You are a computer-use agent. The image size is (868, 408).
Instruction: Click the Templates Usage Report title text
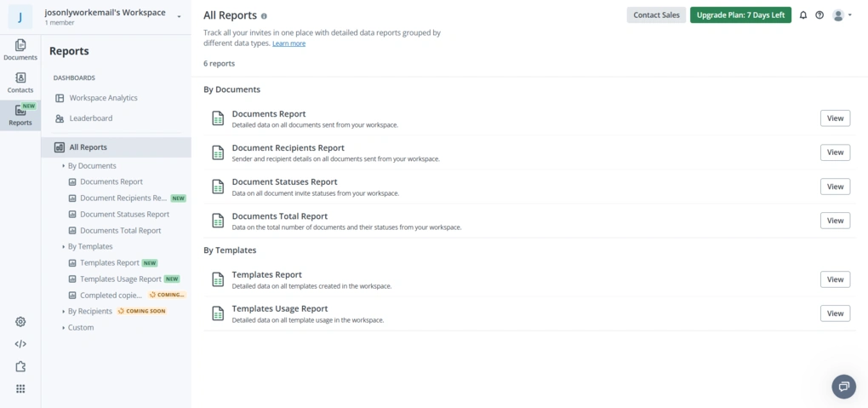[280, 309]
